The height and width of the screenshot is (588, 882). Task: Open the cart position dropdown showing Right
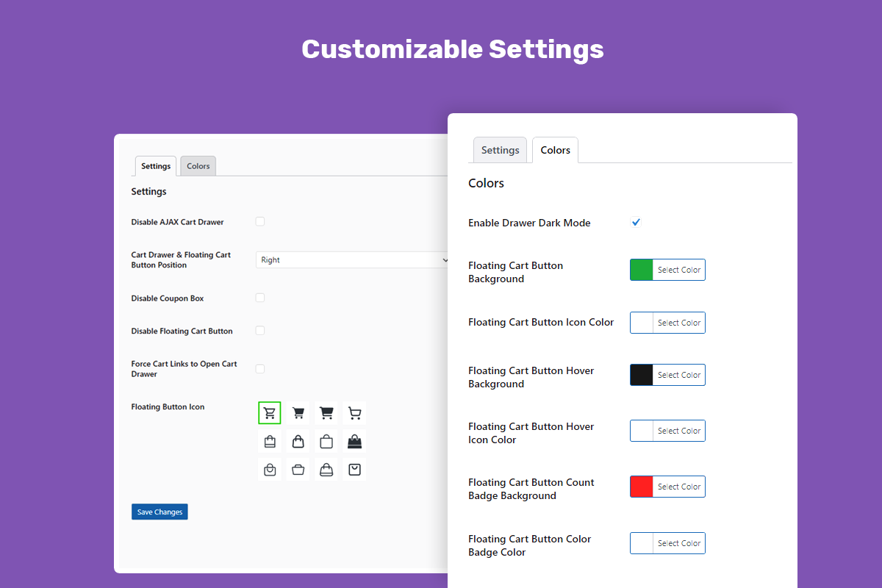[353, 259]
